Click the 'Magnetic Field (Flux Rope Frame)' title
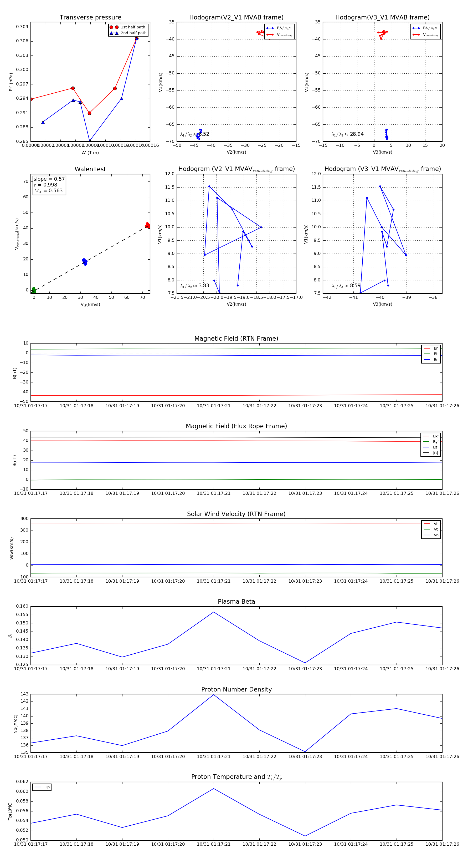The height and width of the screenshot is (868, 473). tap(236, 426)
